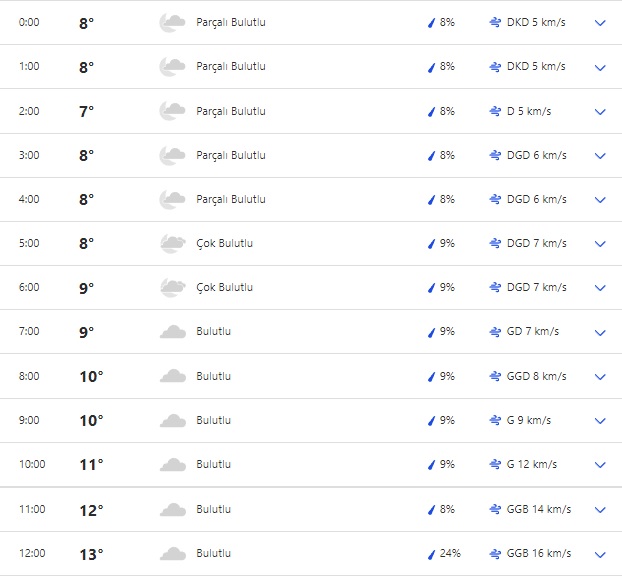Click the partly cloudy icon at 4:00
622x576 pixels.
(172, 200)
